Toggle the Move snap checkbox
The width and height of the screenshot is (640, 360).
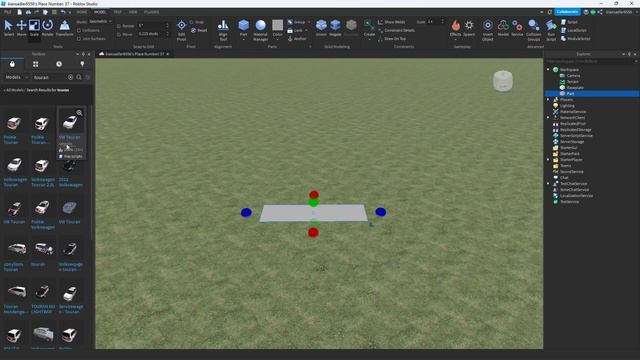[x=119, y=34]
